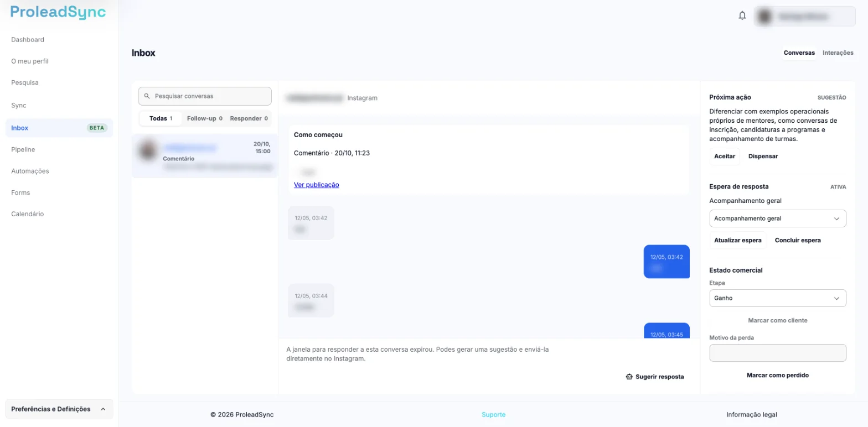Select the Follow-up filter tab
This screenshot has width=868, height=427.
[205, 118]
